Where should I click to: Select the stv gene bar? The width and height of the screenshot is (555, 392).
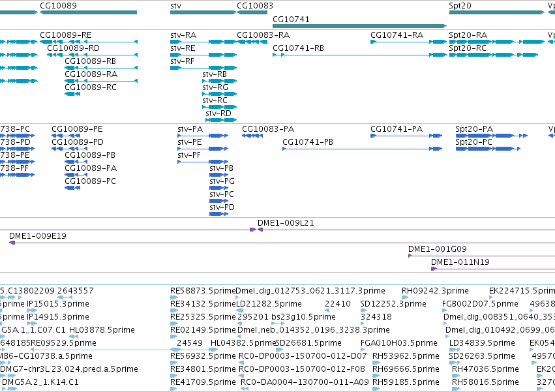tap(203, 12)
